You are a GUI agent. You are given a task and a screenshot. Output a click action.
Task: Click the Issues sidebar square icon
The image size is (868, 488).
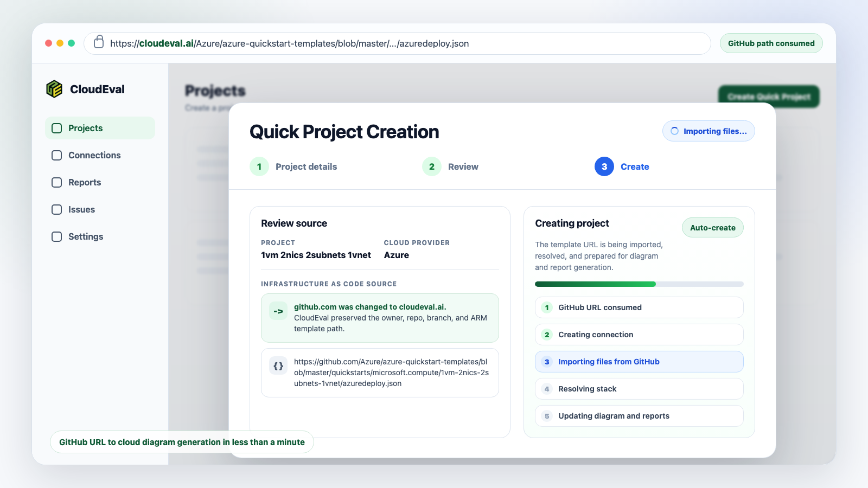56,209
